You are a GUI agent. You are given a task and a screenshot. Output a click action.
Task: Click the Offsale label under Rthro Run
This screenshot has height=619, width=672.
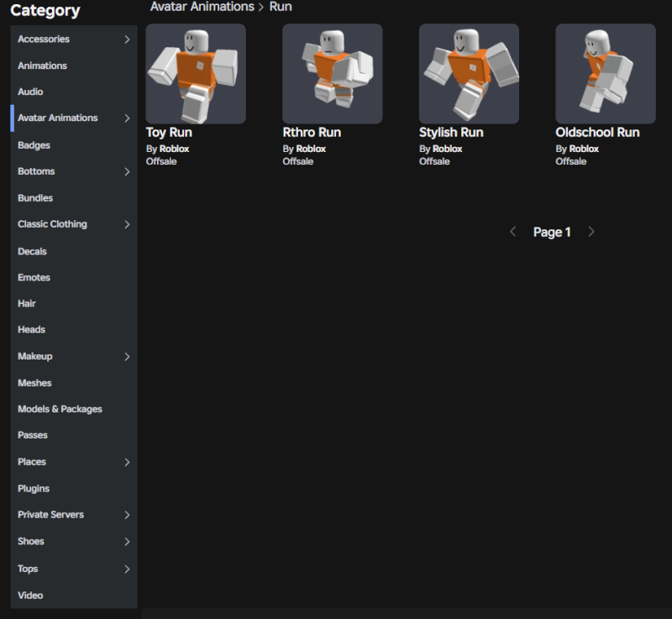298,161
